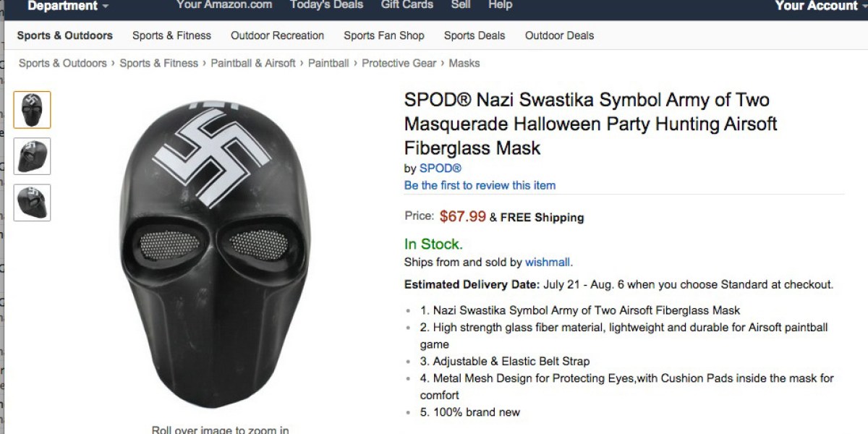
Task: Open the Help page
Action: 500,5
